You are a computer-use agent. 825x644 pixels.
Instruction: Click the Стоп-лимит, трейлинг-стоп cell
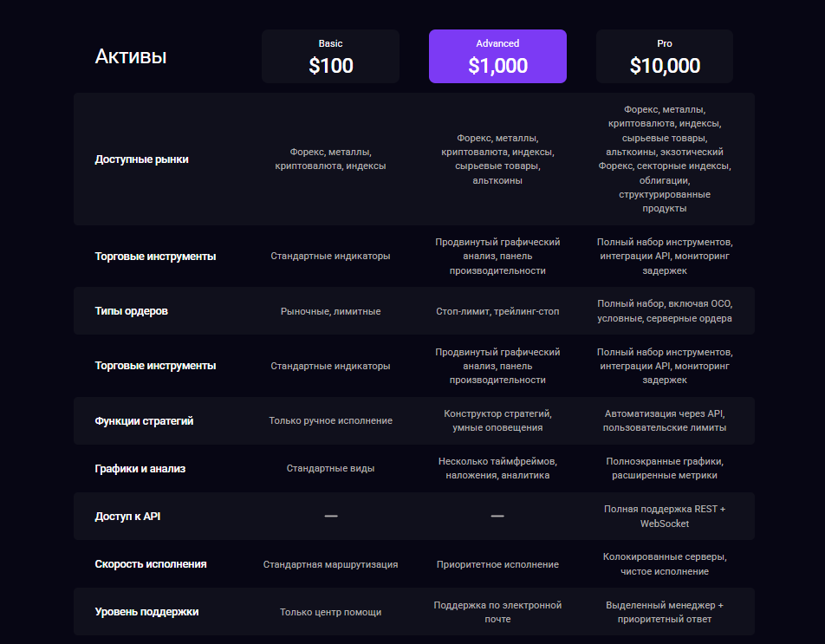coord(497,311)
